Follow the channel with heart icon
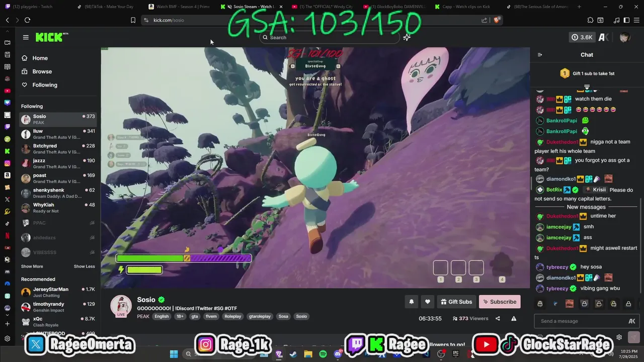The width and height of the screenshot is (644, 362). click(427, 302)
